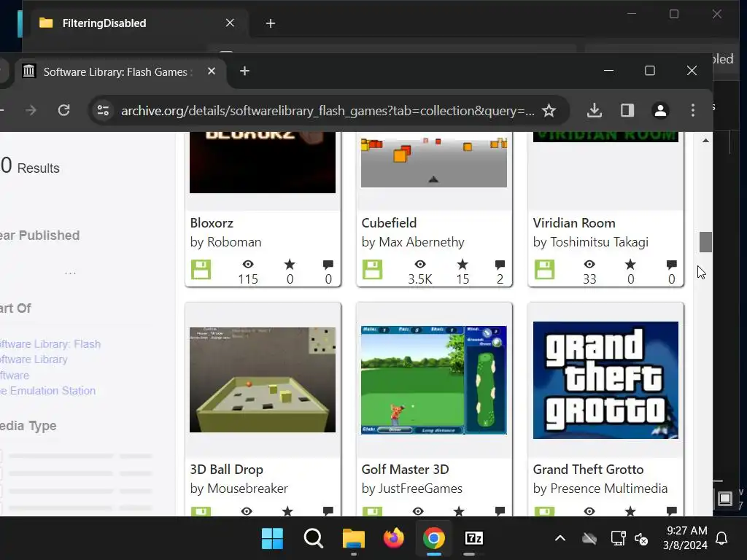
Task: Open the Bloxorz title link
Action: coord(212,223)
